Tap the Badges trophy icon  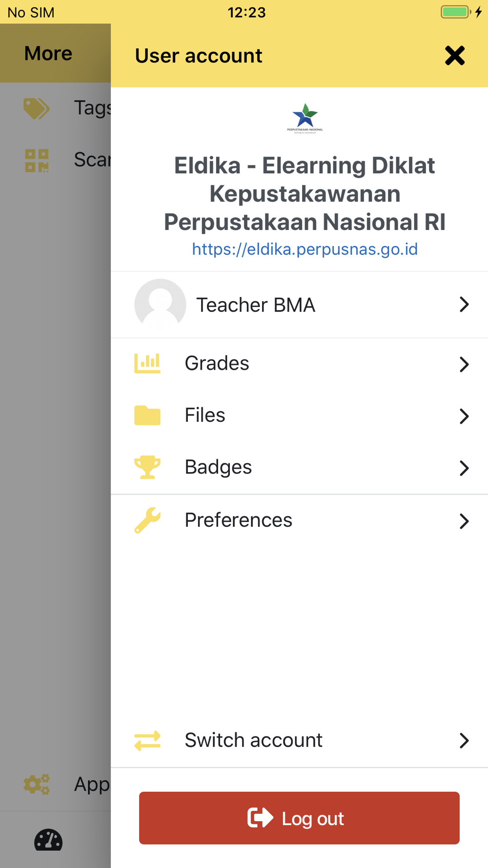pos(147,467)
